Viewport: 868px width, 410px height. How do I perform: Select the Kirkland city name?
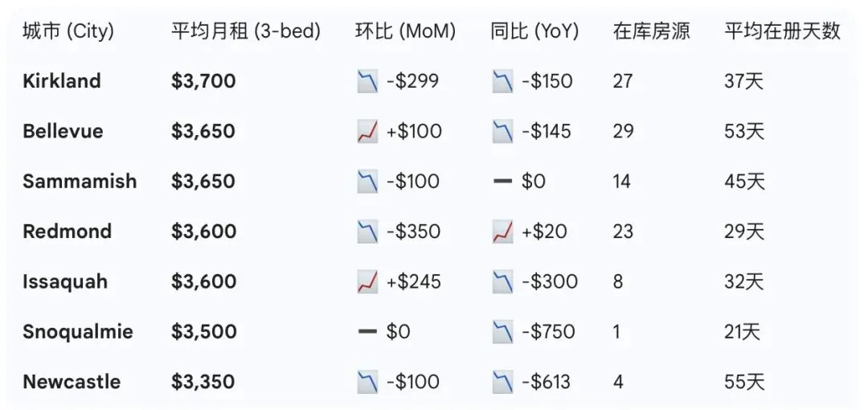pos(62,81)
